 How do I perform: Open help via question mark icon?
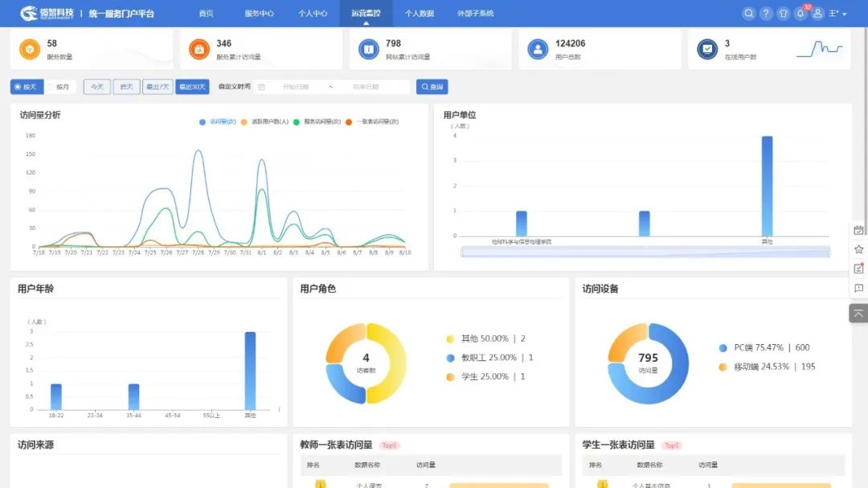(x=766, y=14)
